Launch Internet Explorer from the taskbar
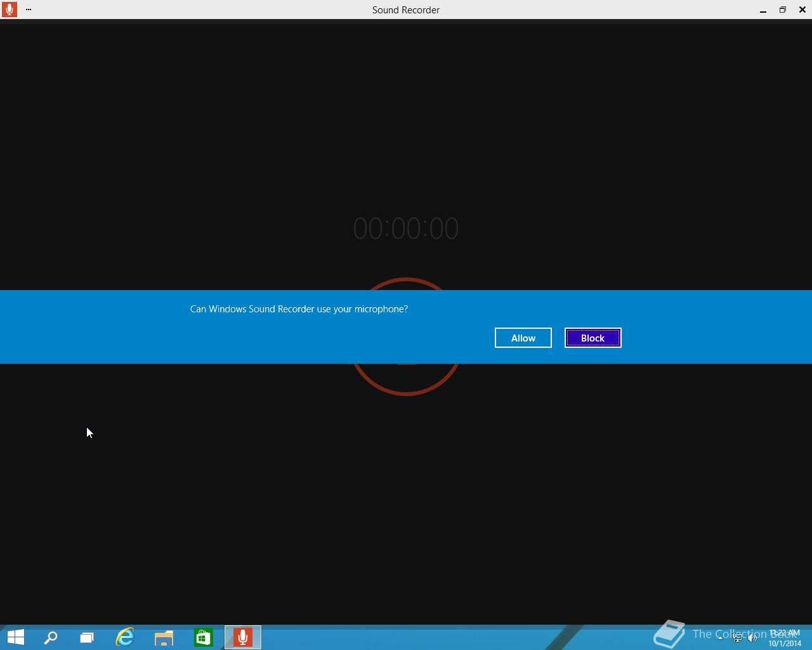Image resolution: width=812 pixels, height=650 pixels. [125, 637]
